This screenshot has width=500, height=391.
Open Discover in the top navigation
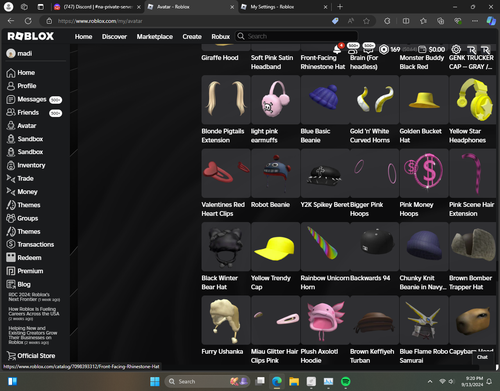[114, 36]
